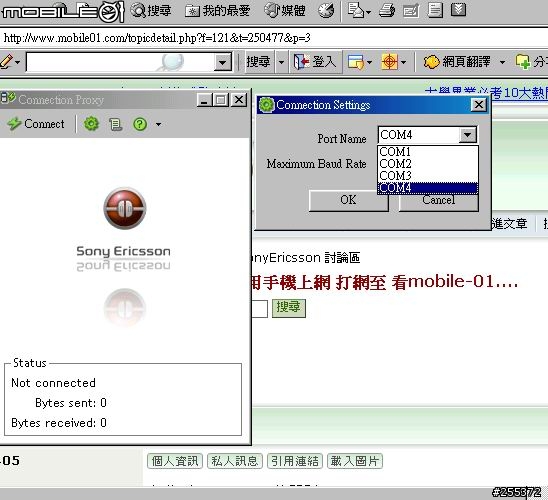The image size is (548, 500).
Task: Click the 網頁翻譯 translate toolbar button
Action: 457,62
